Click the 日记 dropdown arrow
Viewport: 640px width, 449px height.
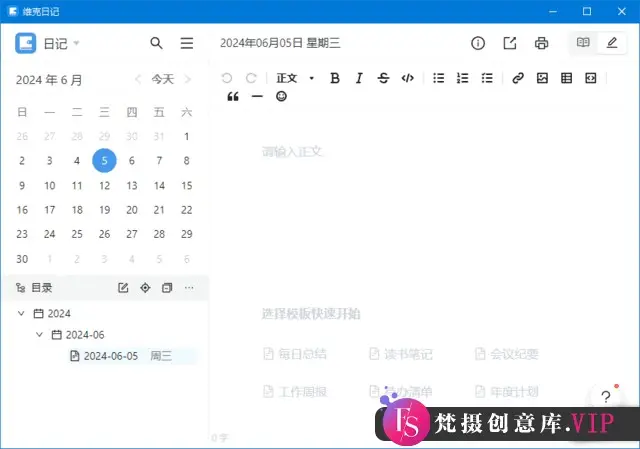click(x=76, y=43)
